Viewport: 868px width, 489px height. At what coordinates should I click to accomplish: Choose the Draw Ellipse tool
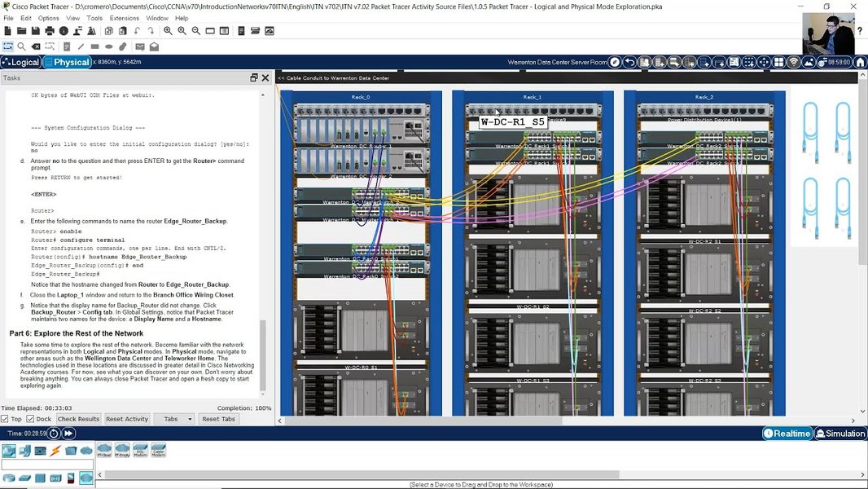pyautogui.click(x=109, y=46)
